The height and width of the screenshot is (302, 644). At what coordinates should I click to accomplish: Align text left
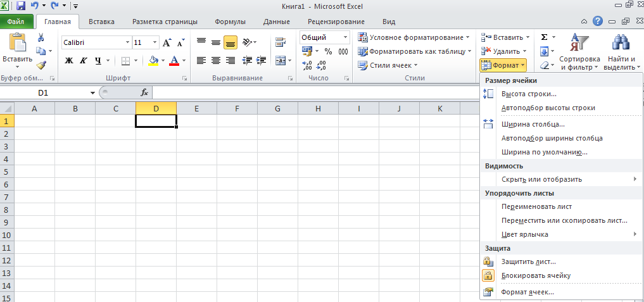[201, 61]
